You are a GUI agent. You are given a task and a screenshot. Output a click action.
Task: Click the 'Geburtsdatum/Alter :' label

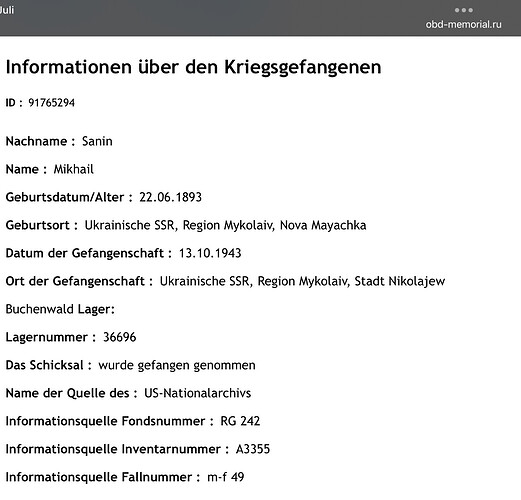[x=69, y=197]
